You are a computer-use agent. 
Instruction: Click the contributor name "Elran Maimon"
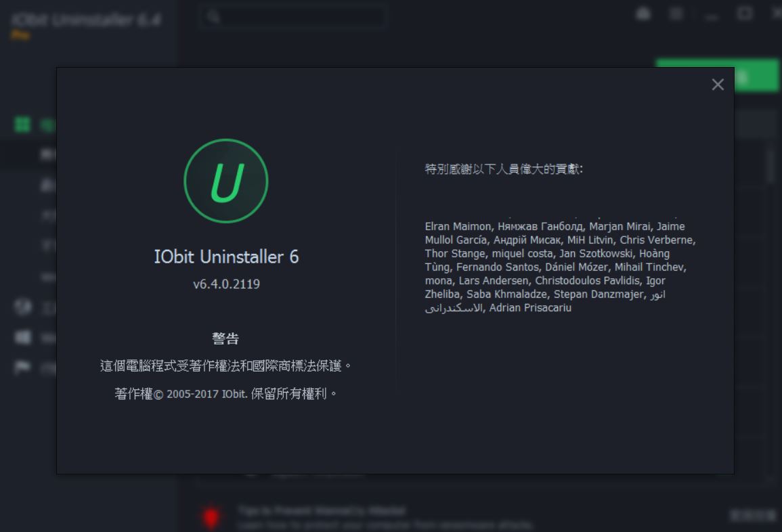pos(458,226)
